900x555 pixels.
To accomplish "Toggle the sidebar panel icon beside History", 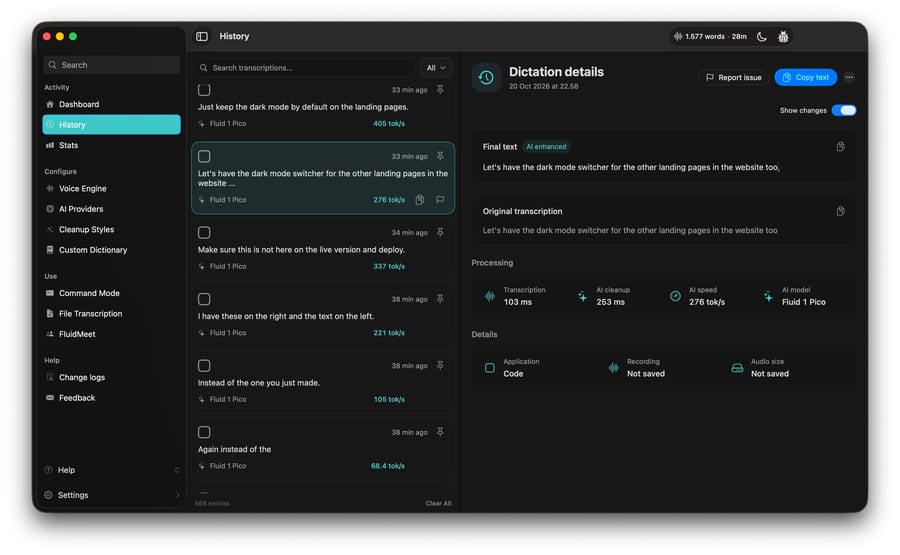I will pyautogui.click(x=201, y=36).
